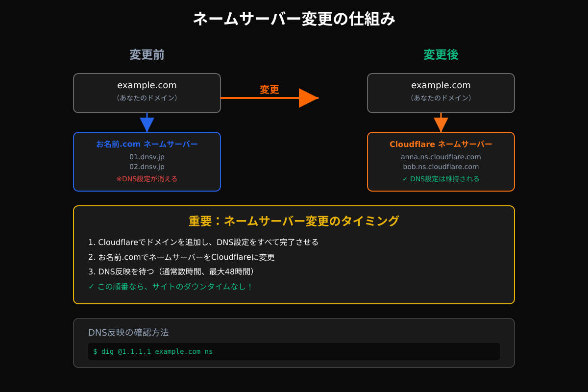Select the DNS反映の確認方法 heading

pyautogui.click(x=128, y=332)
